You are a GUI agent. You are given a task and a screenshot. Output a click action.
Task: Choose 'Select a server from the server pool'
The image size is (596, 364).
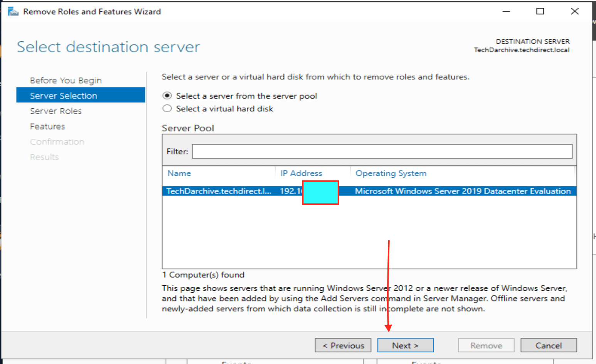(167, 96)
